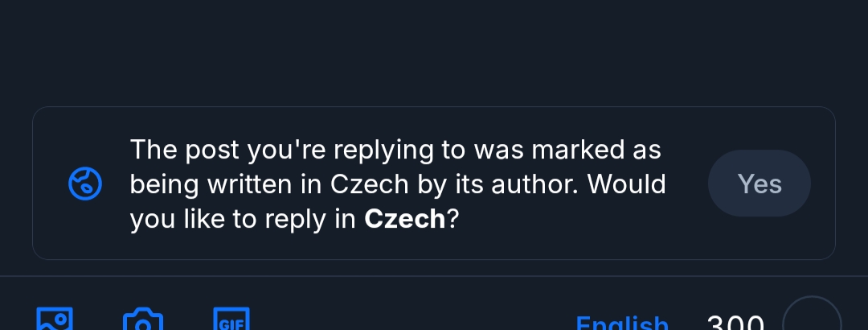
Task: Select the Yes button in the suggestion banner
Action: pos(759,184)
